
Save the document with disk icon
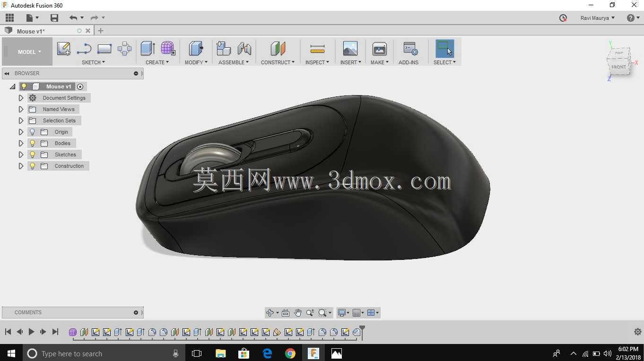point(54,18)
